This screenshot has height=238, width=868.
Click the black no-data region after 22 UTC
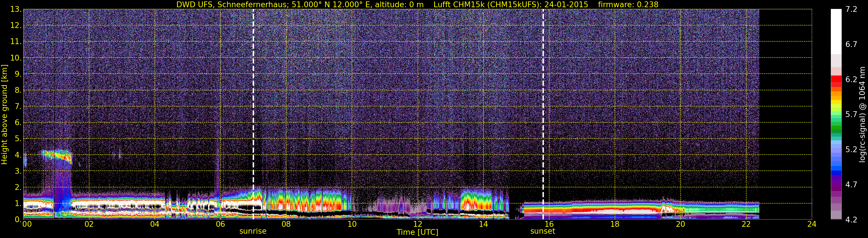tap(785, 114)
